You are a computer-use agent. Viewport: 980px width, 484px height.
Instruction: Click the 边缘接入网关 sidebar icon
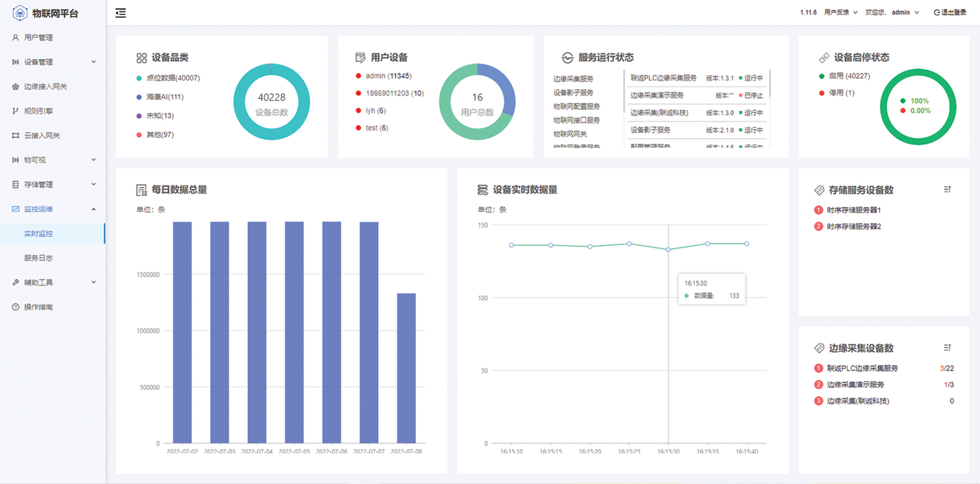[15, 87]
